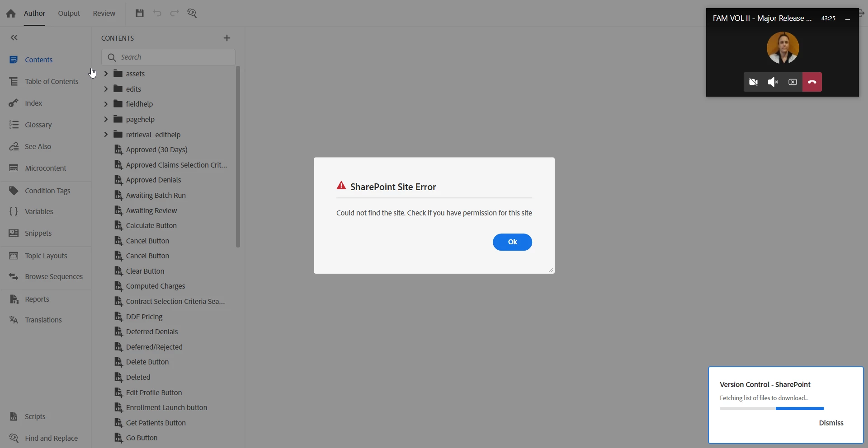Click resize grip of error dialog
This screenshot has height=448, width=868.
tap(551, 270)
